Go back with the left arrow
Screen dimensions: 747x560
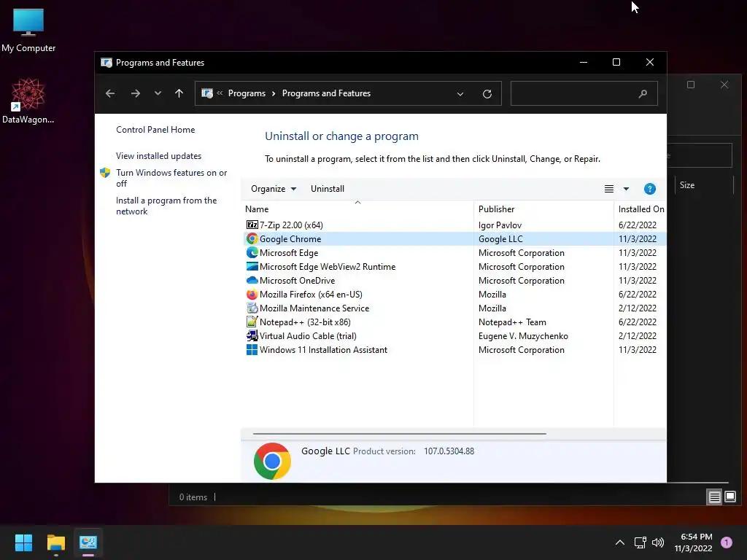pos(110,93)
